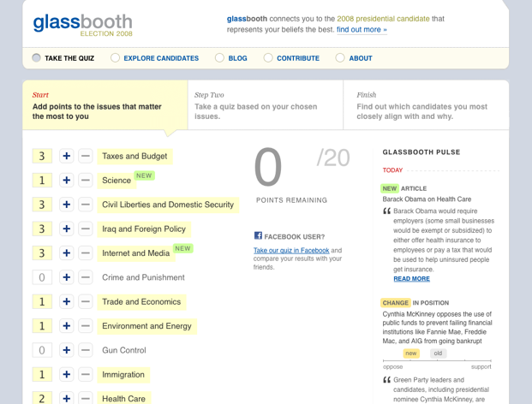The image size is (532, 404).
Task: Click the NEW badge beside Science
Action: tap(144, 175)
